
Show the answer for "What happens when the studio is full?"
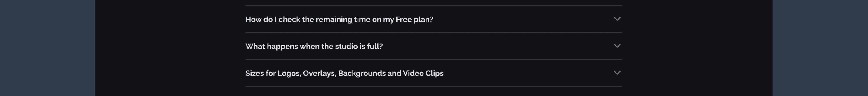click(314, 47)
